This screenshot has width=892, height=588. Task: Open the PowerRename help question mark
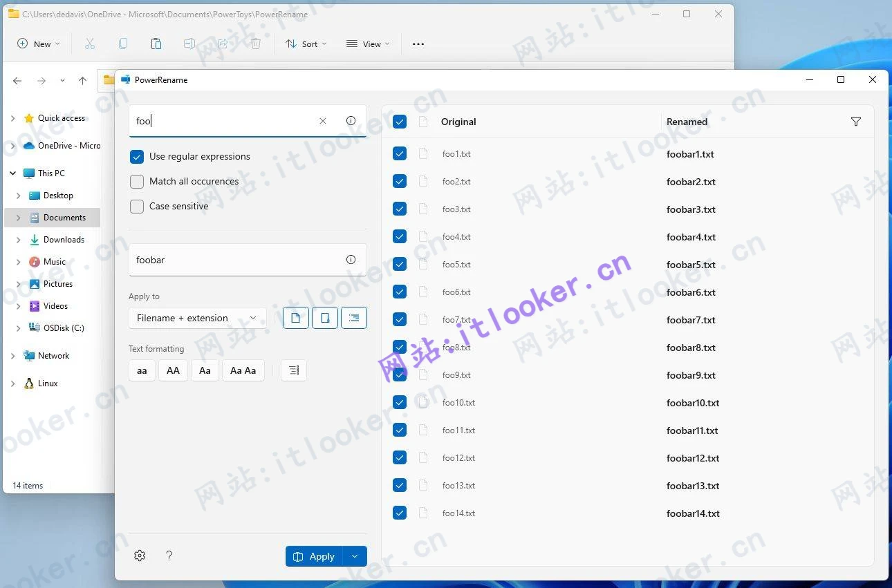169,556
